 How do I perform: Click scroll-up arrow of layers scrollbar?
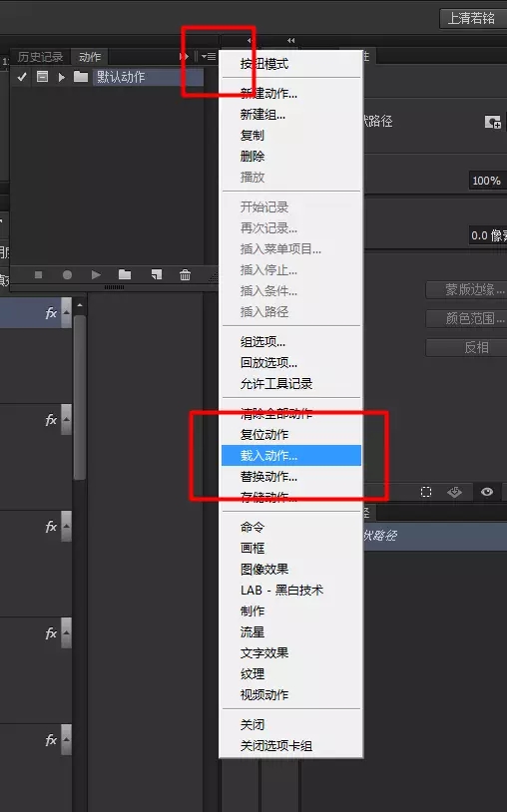coord(80,305)
